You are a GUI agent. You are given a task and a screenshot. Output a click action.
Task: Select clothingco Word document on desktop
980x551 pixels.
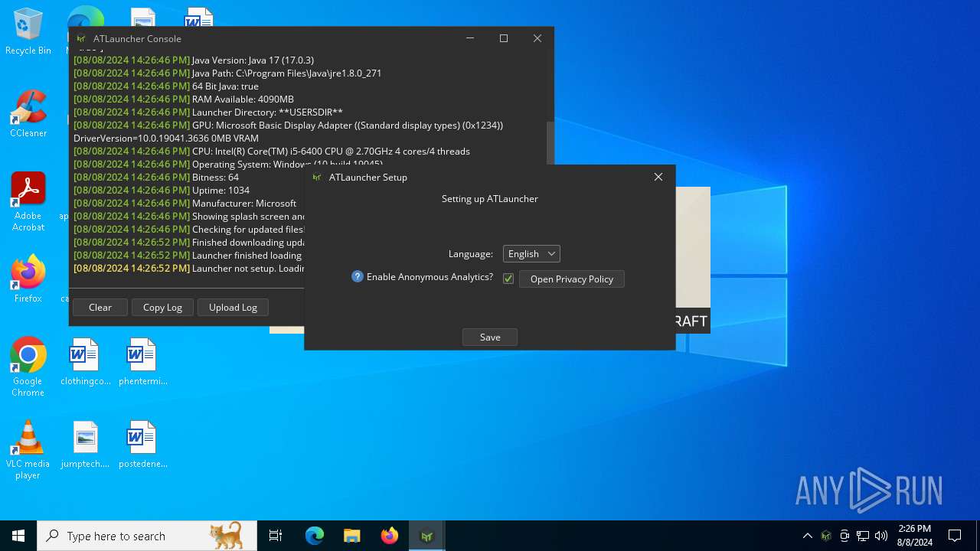(x=85, y=362)
